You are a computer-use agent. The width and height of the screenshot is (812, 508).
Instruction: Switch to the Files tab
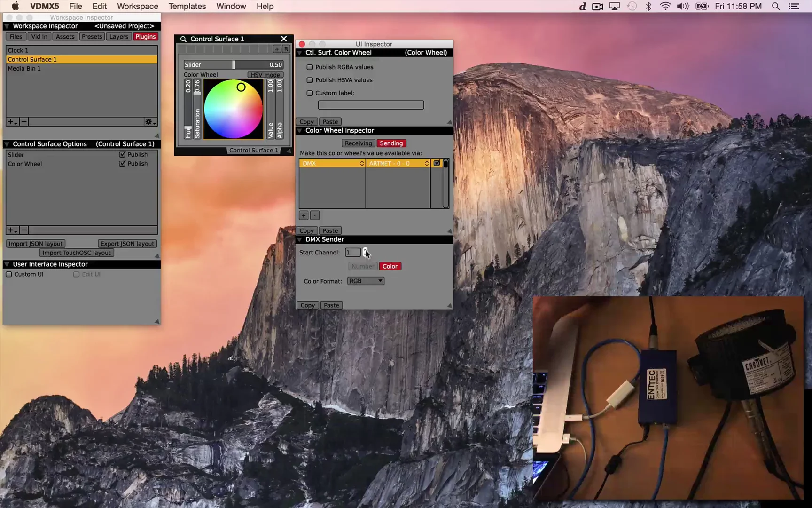pos(16,37)
